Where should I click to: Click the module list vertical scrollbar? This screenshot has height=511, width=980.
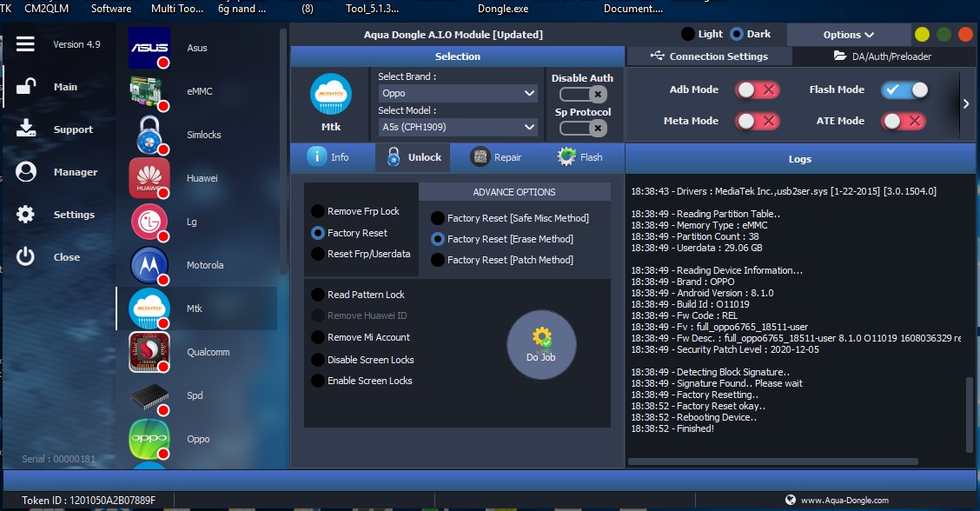(x=283, y=150)
